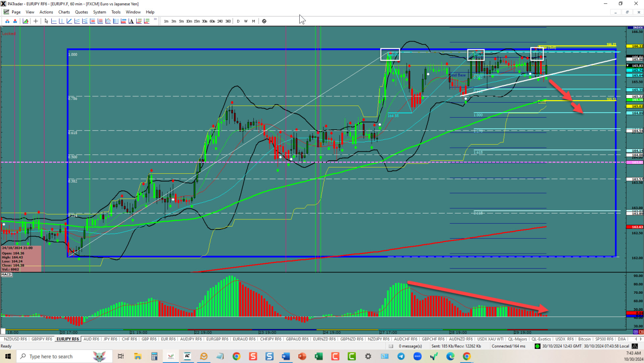
Task: Switch to the AUDNZD RF6 tab
Action: (461, 339)
